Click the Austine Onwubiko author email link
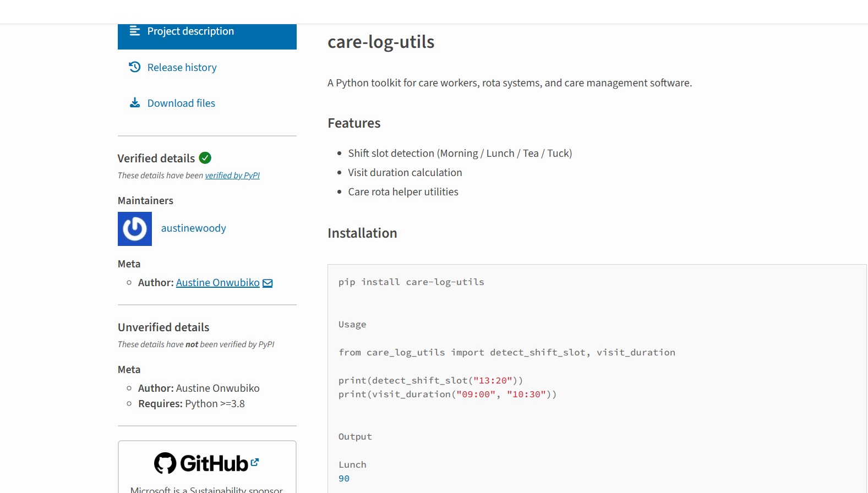The image size is (868, 493). 218,282
